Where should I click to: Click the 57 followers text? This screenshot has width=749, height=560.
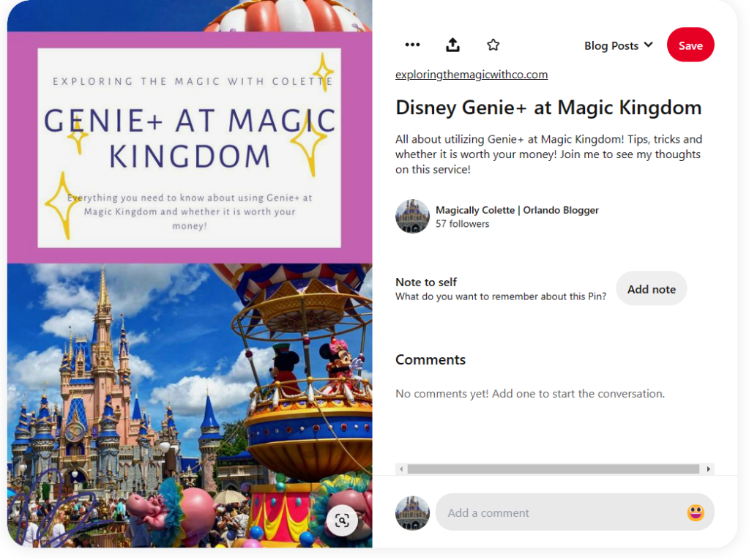(x=462, y=224)
